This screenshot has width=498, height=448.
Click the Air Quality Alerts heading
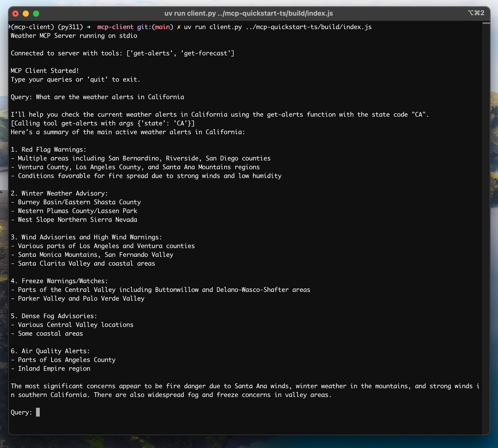[50, 351]
